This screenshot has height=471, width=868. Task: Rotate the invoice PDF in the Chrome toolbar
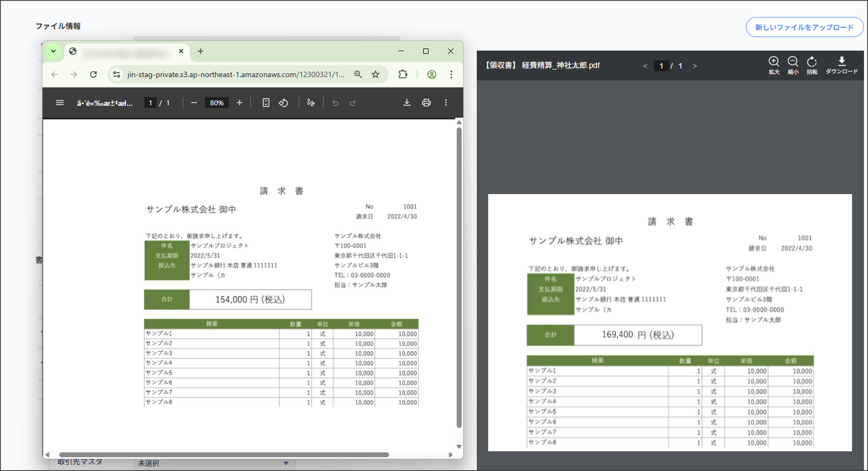click(283, 103)
